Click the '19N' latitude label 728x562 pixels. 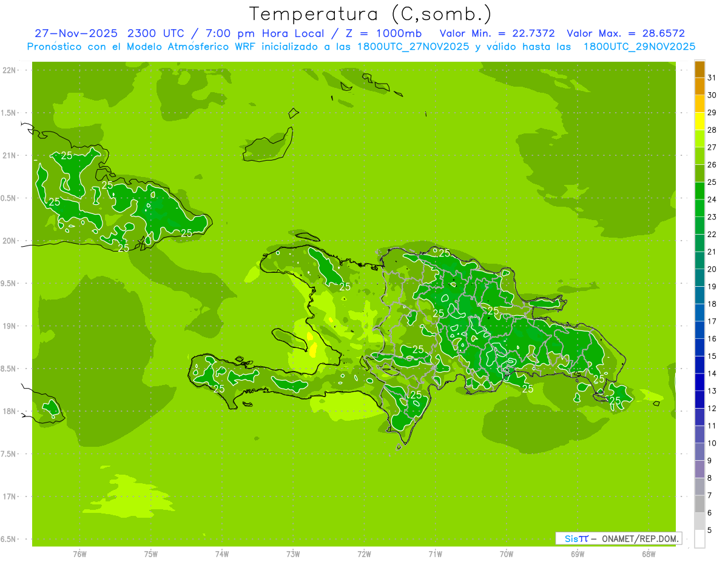click(8, 326)
